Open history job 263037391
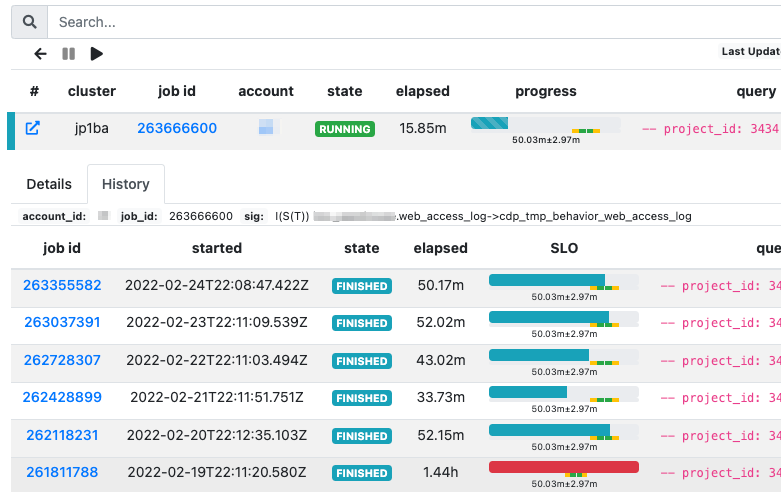This screenshot has height=492, width=781. coord(62,323)
